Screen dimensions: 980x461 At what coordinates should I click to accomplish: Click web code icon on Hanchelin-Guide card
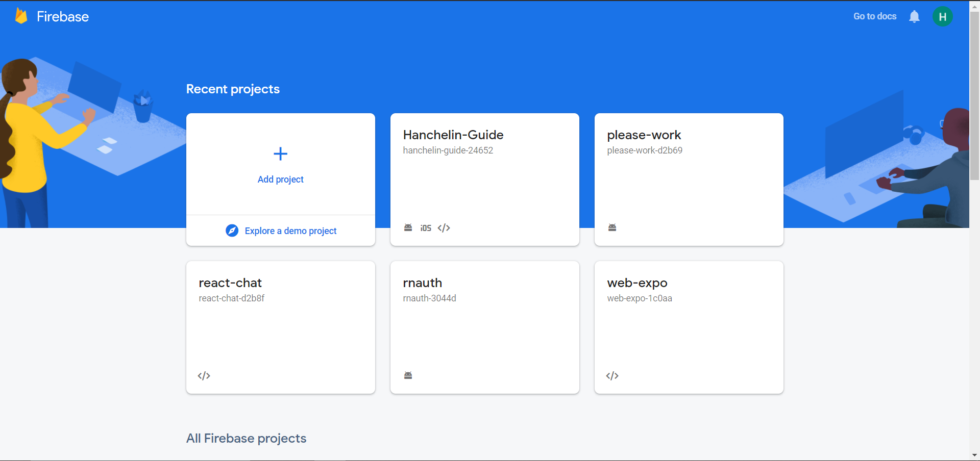pos(444,228)
